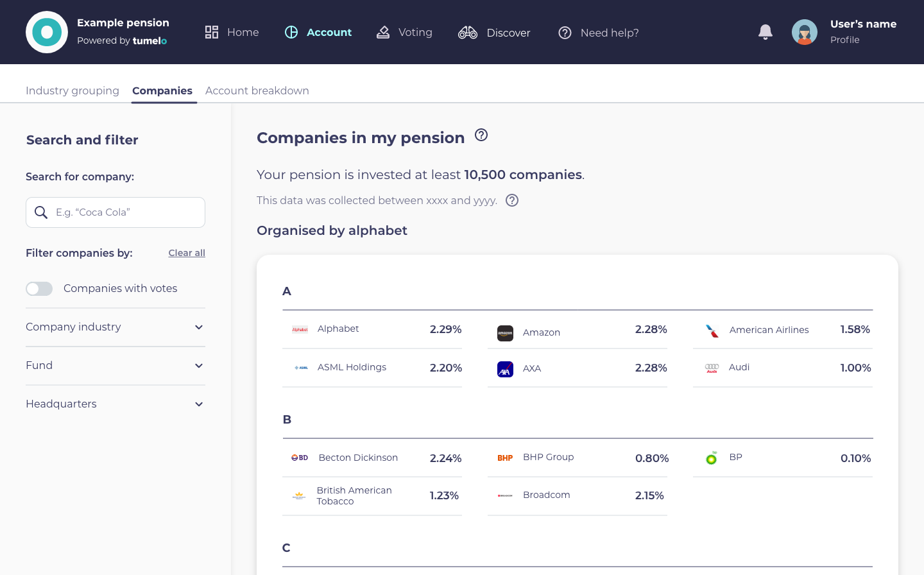Click the Audi logo

[x=712, y=368]
